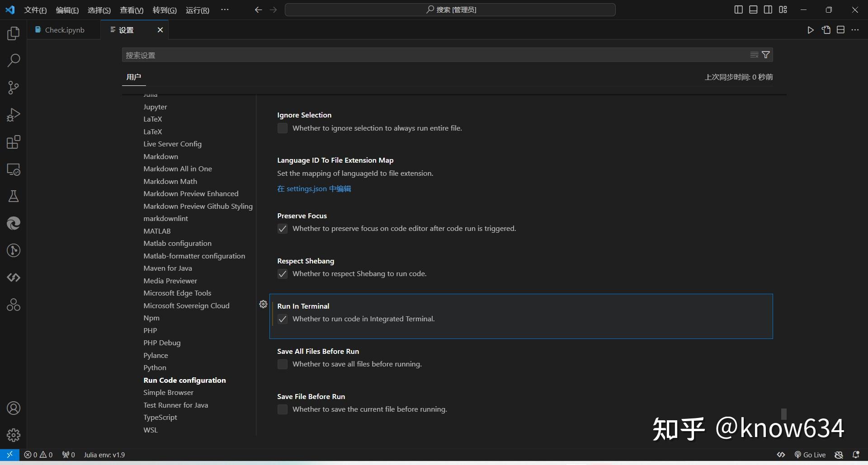Enable Save All Files Before Run
This screenshot has width=868, height=465.
tap(283, 364)
